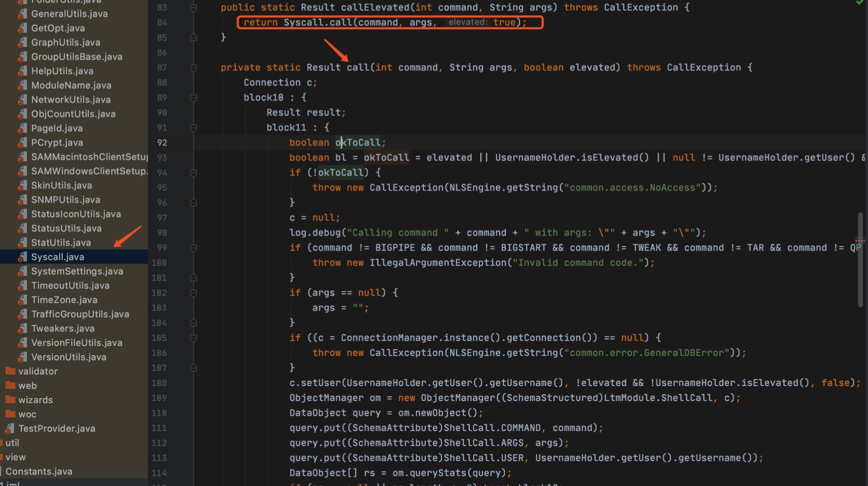Open StatusIconUtils.java in the project tree
Viewport: 868px width, 486px height.
tap(76, 214)
